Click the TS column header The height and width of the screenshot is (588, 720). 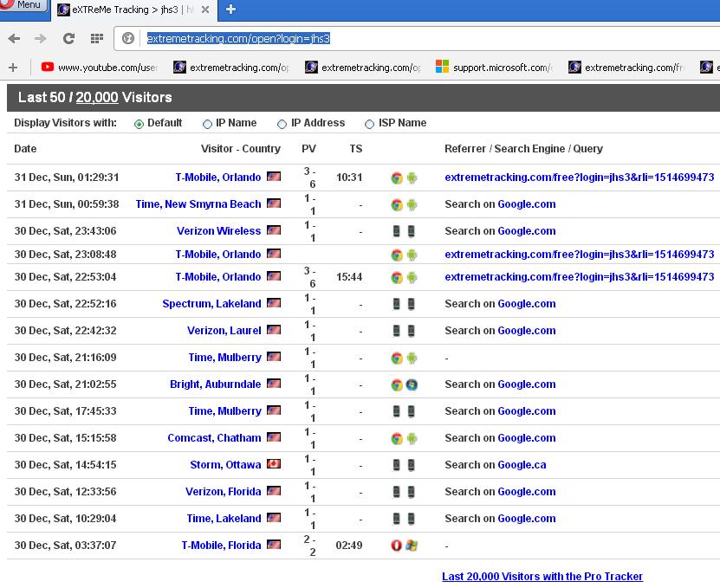coord(356,149)
